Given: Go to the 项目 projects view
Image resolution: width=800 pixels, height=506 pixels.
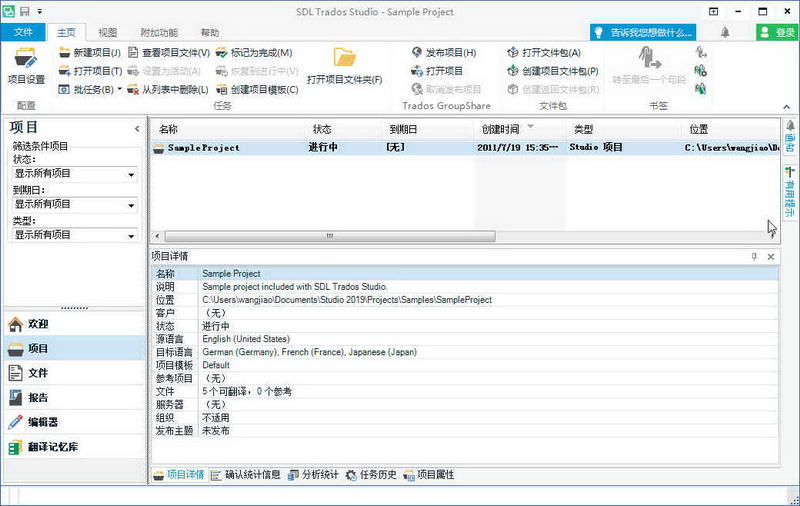Looking at the screenshot, I should tap(74, 348).
